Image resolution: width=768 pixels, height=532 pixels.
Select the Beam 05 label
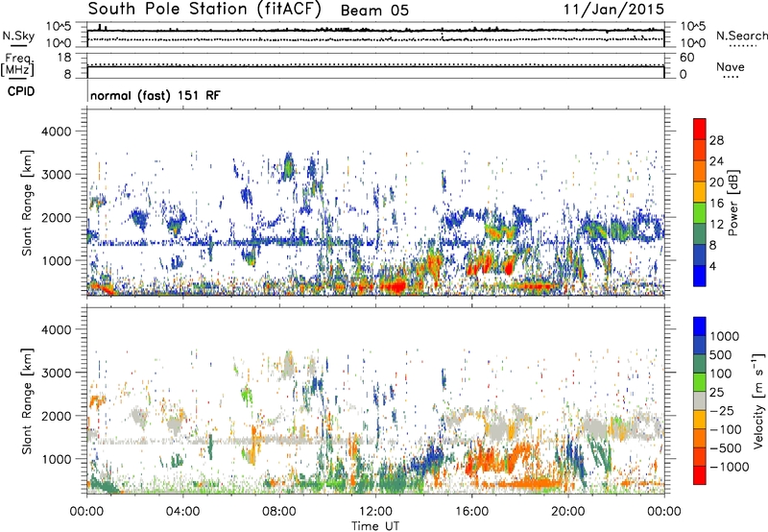point(374,11)
